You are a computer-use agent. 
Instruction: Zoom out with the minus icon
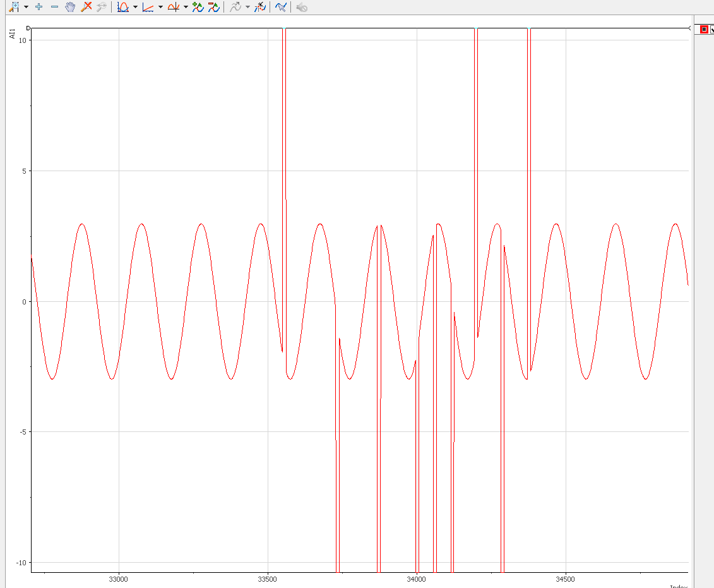coord(55,7)
